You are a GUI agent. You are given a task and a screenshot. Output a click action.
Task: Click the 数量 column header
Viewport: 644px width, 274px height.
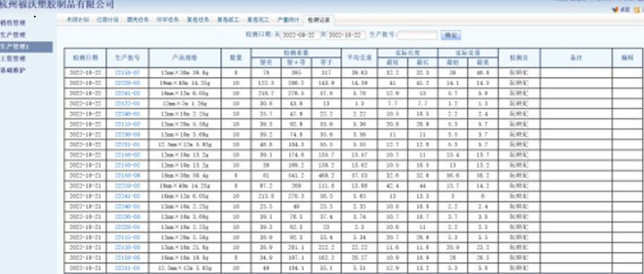(x=236, y=58)
